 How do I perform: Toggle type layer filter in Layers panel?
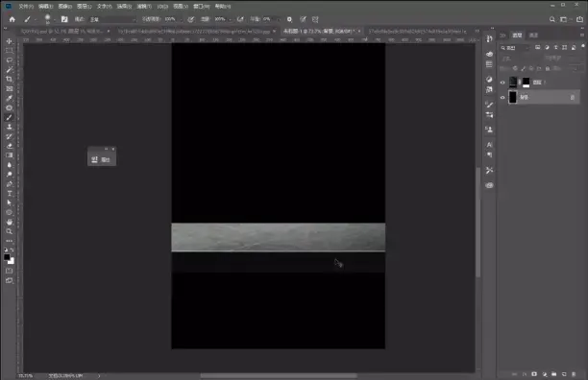click(x=555, y=48)
